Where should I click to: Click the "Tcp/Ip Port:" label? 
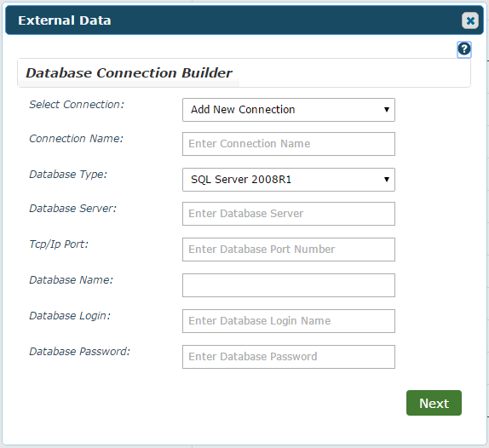[x=59, y=244]
